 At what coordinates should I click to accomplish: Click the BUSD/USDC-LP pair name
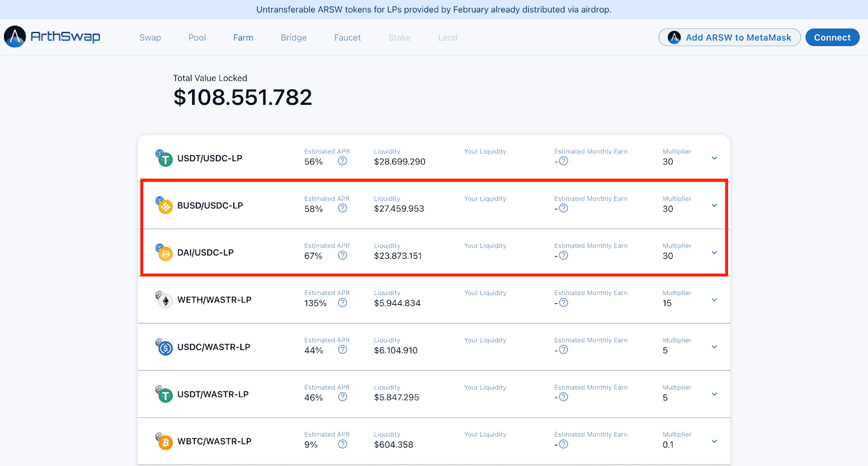tap(210, 206)
